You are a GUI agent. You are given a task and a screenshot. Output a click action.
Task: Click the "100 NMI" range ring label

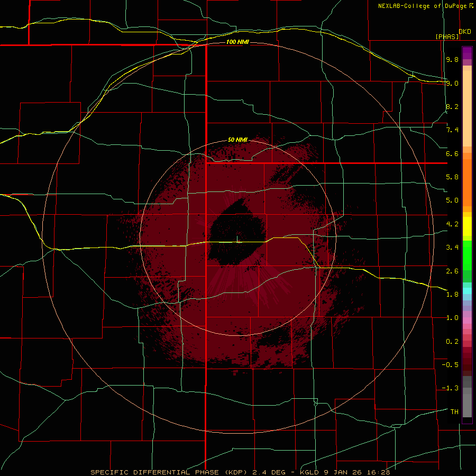[x=237, y=42]
